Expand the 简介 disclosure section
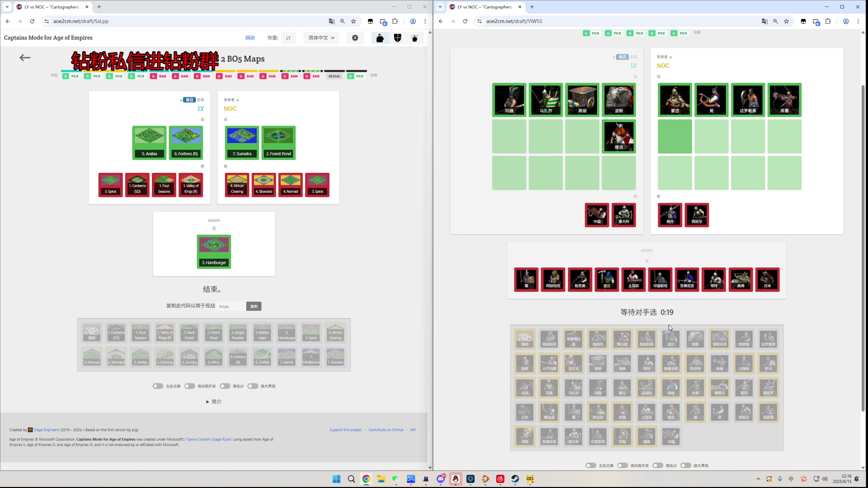The image size is (868, 488). [x=214, y=402]
